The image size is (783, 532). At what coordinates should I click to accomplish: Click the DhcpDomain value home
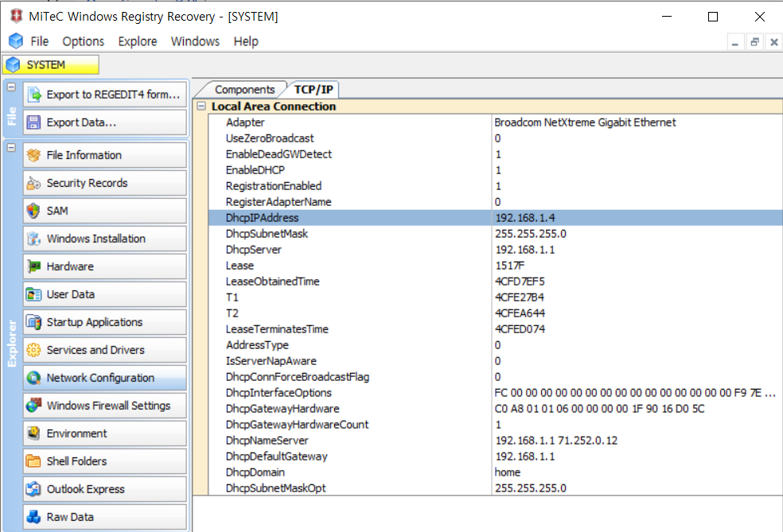pos(508,472)
